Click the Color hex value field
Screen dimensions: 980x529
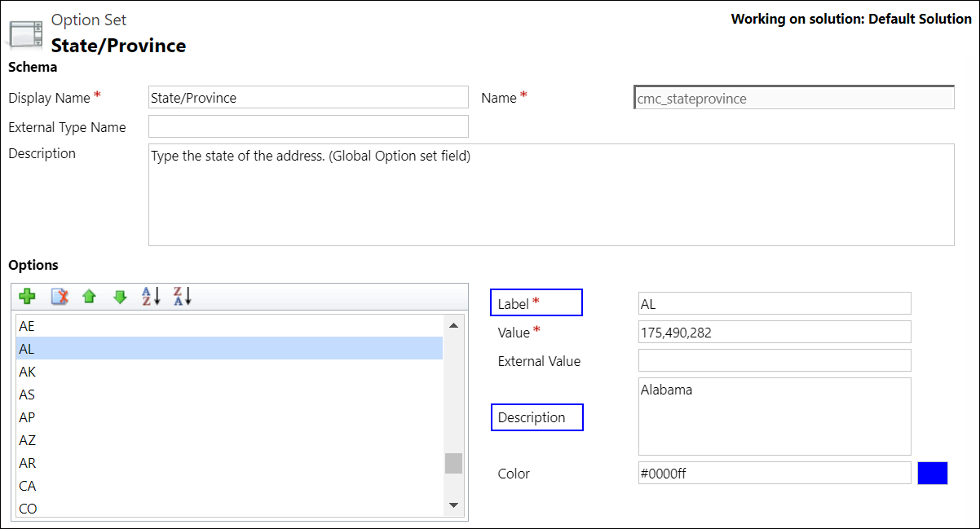coord(774,474)
